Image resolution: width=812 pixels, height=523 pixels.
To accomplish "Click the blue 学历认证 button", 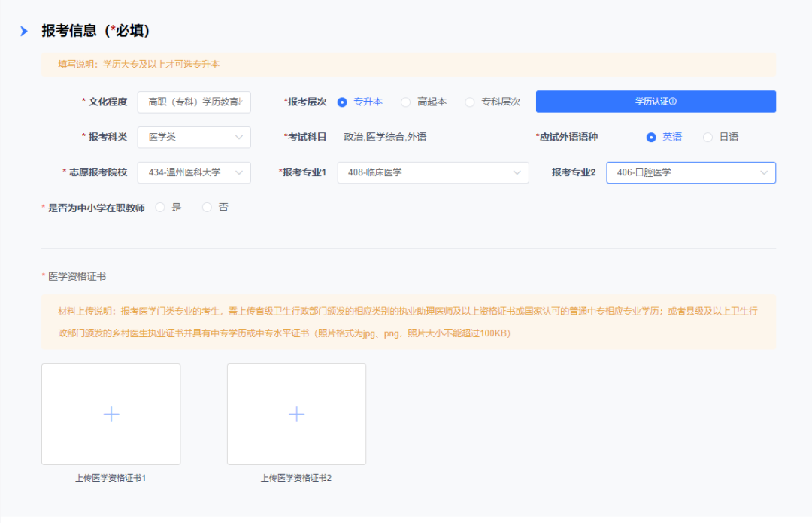I will (x=655, y=102).
